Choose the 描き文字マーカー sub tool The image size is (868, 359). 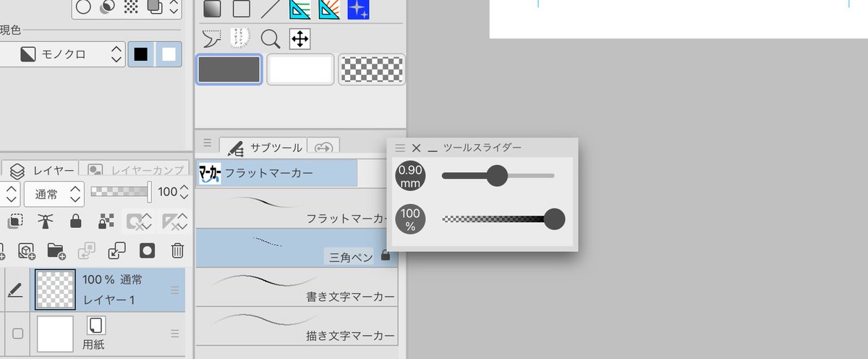coord(297,326)
